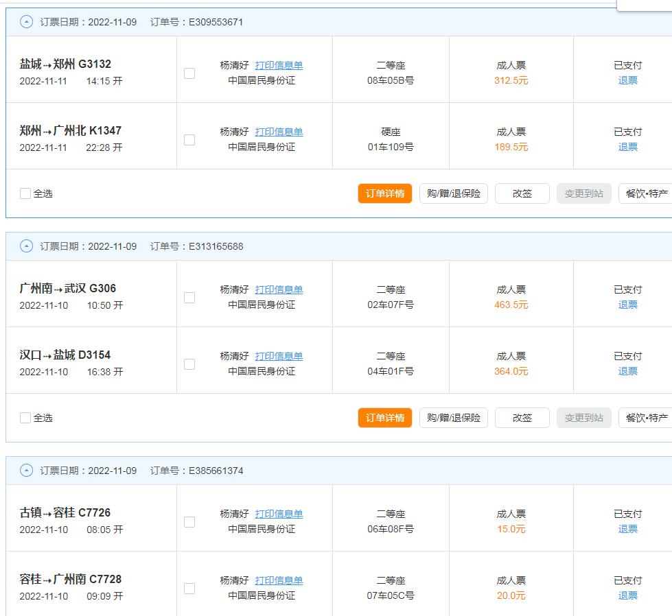Click 改签 button for order E313165688
The height and width of the screenshot is (616, 672).
pos(522,418)
